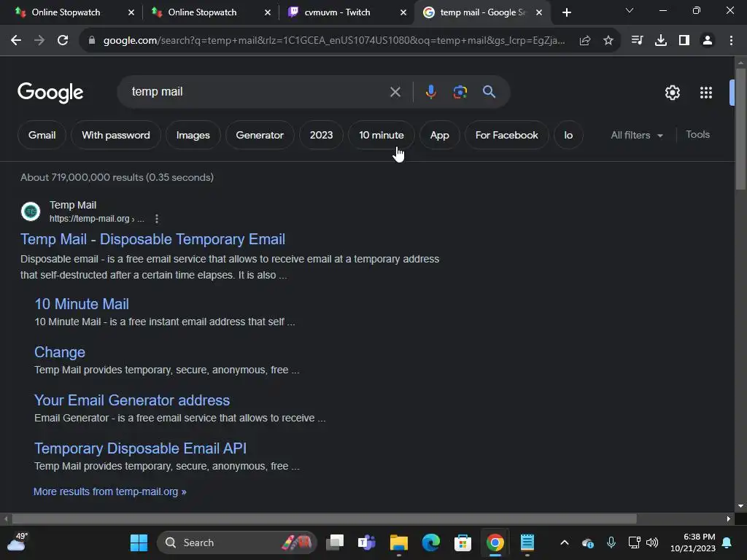Switch to the cvmuvm Twitch tab
This screenshot has width=747, height=560.
coord(337,12)
